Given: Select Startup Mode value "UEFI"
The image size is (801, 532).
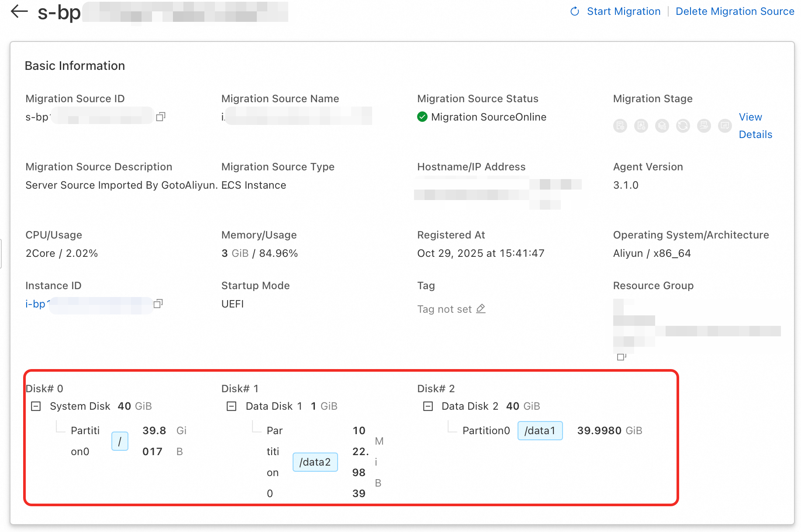Looking at the screenshot, I should click(x=232, y=304).
